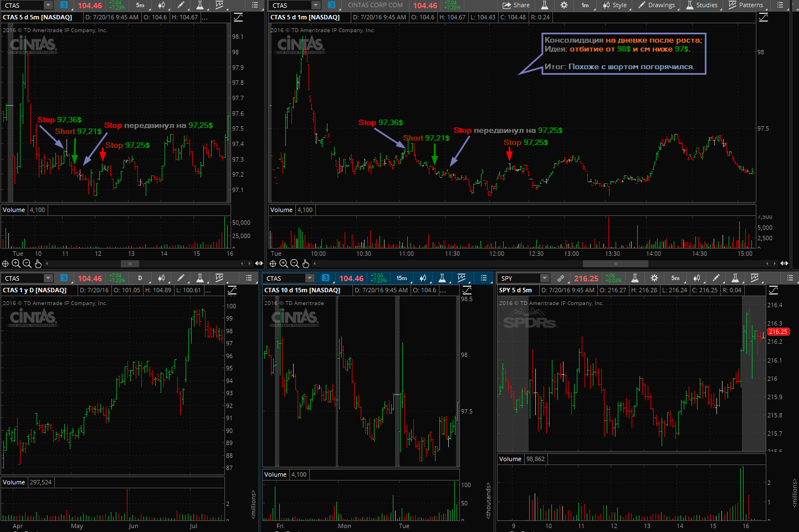The image size is (799, 532).
Task: Click the price scale settings icon in CTAS 5m chart
Action: pyautogui.click(x=238, y=17)
